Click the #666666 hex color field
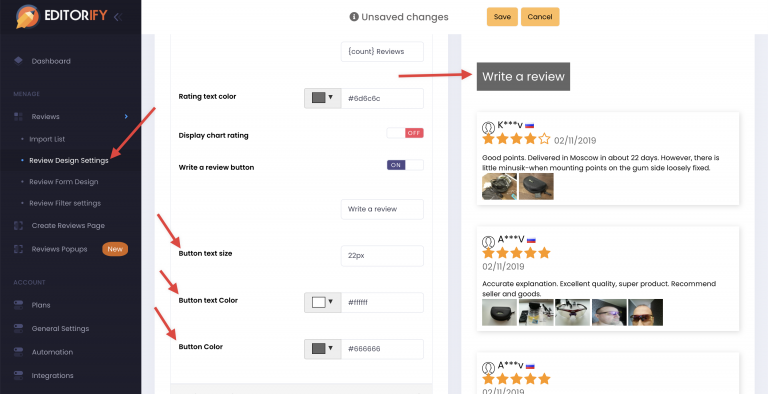This screenshot has width=768, height=394. pyautogui.click(x=382, y=349)
